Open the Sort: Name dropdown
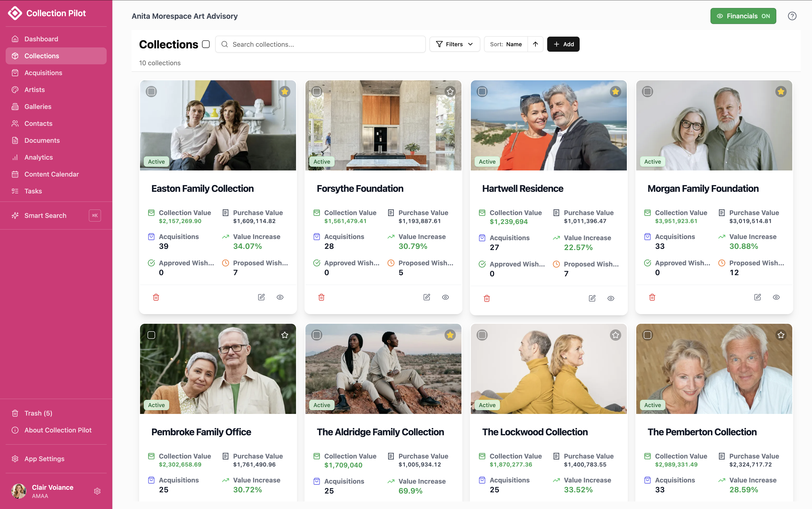Screen dimensions: 812x509 (x=506, y=44)
